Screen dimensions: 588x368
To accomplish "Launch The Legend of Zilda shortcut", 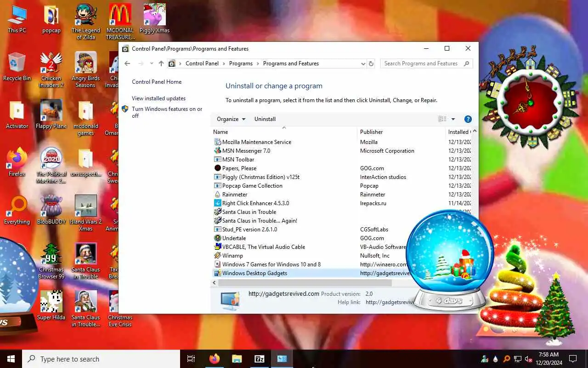I will click(x=86, y=22).
